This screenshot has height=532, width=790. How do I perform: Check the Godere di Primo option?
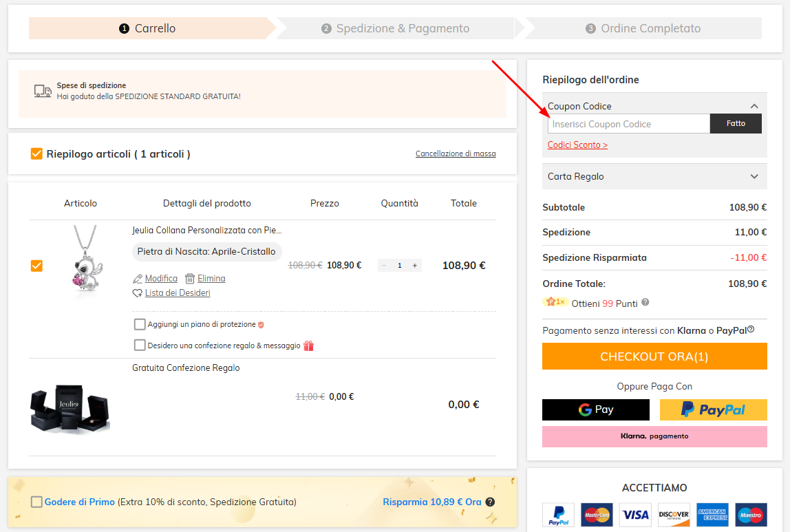(x=36, y=502)
